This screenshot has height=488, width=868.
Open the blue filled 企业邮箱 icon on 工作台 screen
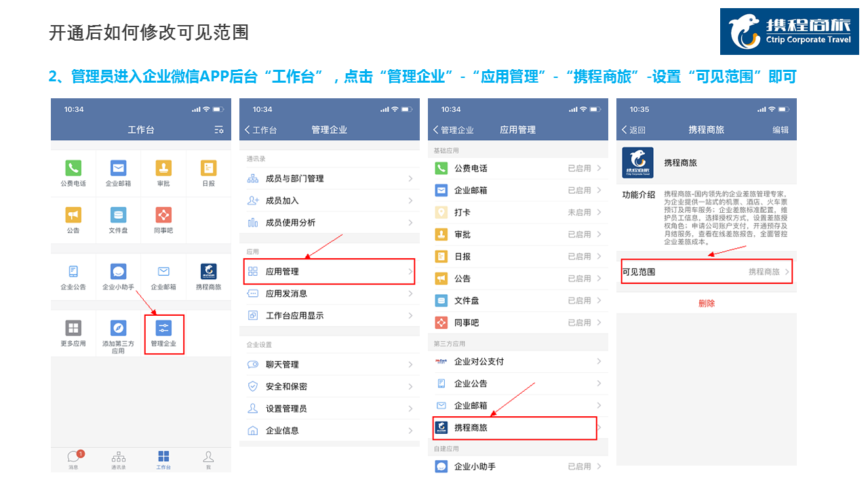(x=118, y=168)
